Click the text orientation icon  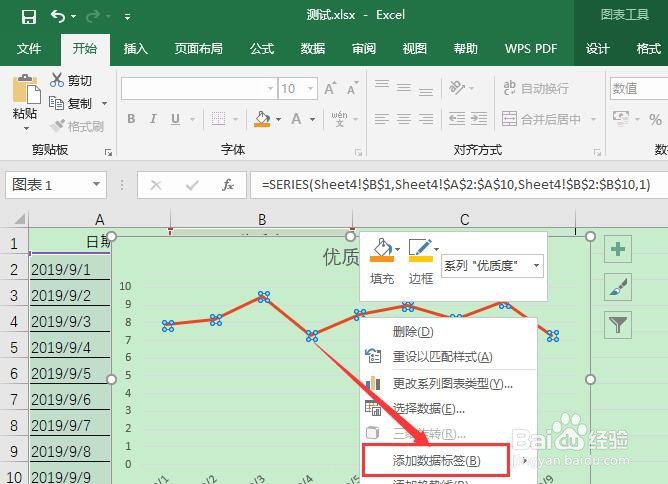457,88
